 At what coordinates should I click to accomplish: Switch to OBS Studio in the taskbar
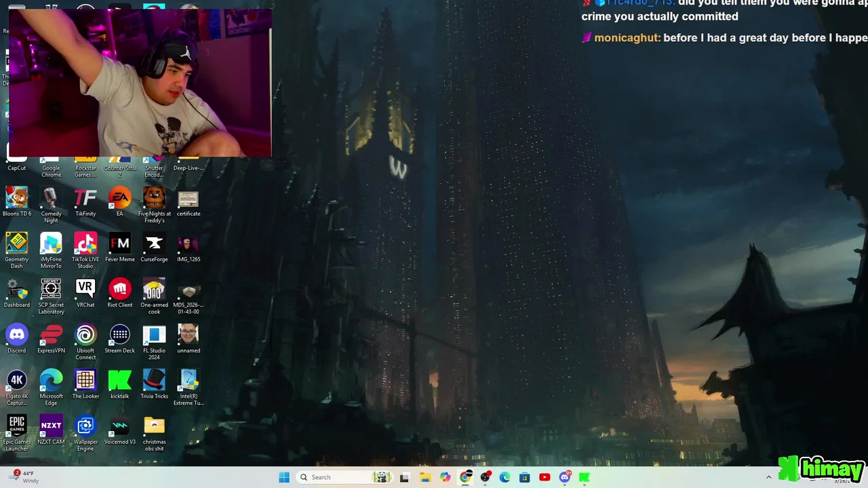point(485,477)
